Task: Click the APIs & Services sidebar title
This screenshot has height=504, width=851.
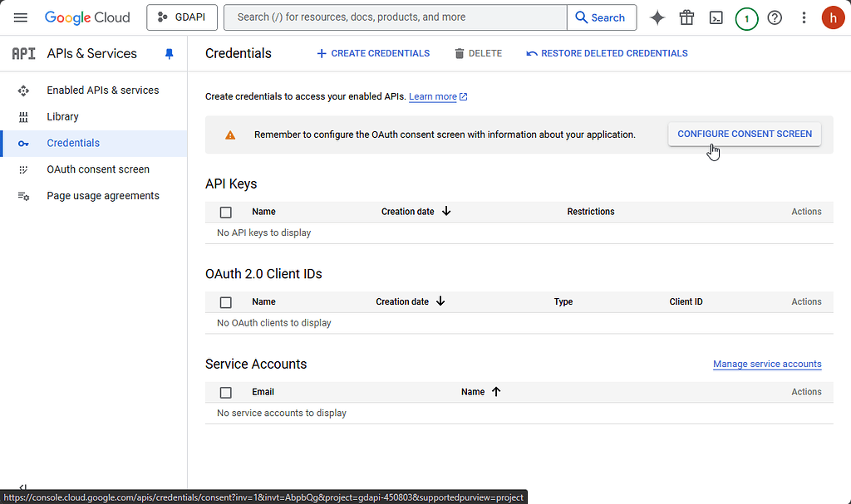Action: [x=91, y=54]
